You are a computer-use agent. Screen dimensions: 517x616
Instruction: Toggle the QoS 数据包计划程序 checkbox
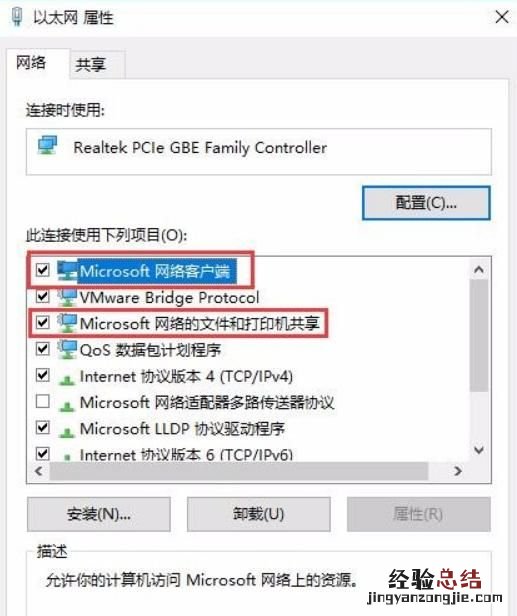pyautogui.click(x=42, y=348)
